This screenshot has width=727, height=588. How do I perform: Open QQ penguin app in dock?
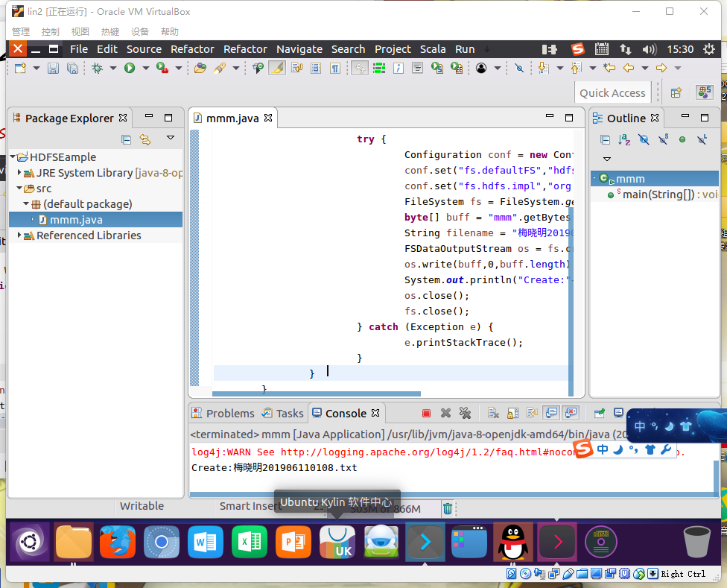tap(512, 542)
